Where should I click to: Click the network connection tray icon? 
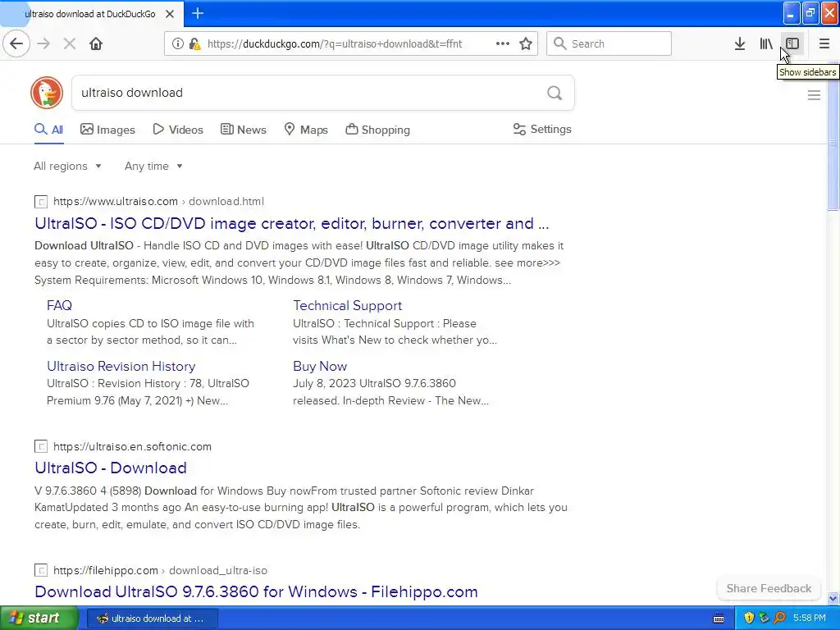(x=764, y=619)
